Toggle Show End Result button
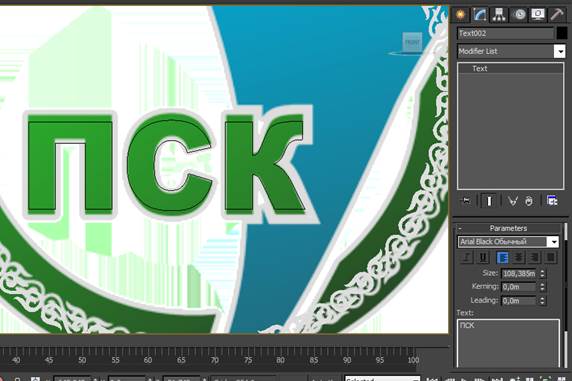Viewport: 572px width, 381px height. click(x=489, y=201)
